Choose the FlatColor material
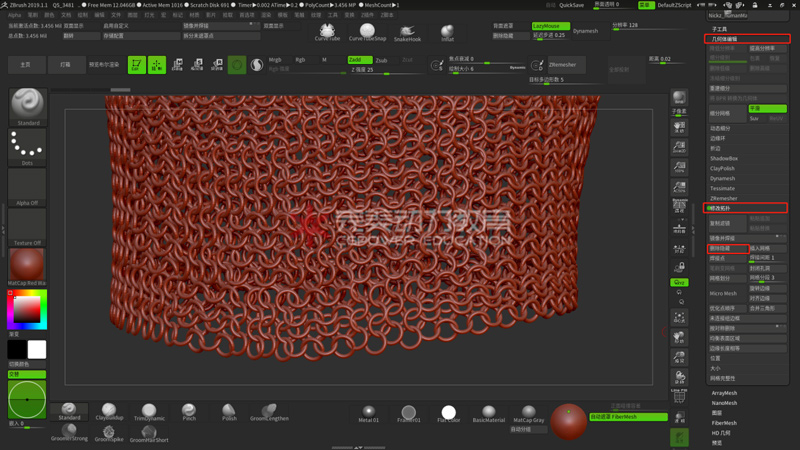The image size is (800, 450). (x=448, y=413)
